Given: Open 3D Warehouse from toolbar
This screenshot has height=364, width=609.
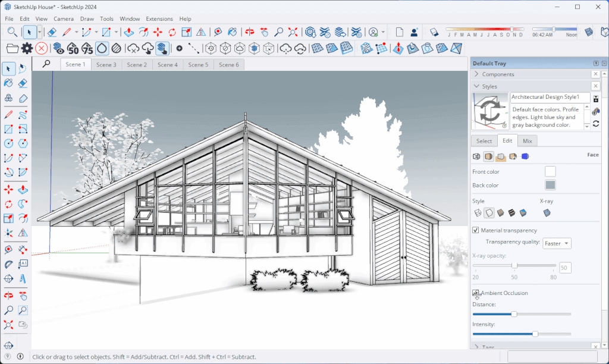Looking at the screenshot, I should point(310,32).
